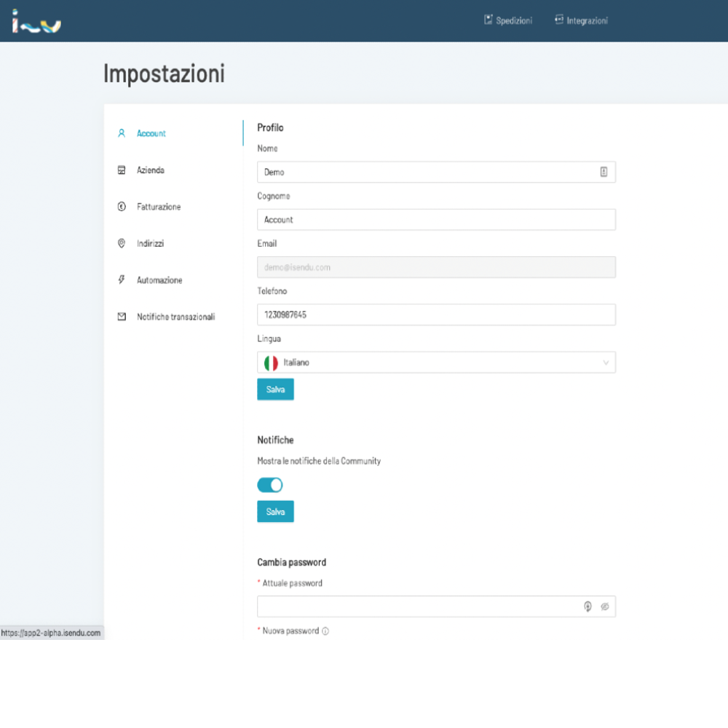Click the chevron arrow in the Italiano selector
The image size is (728, 728).
606,363
